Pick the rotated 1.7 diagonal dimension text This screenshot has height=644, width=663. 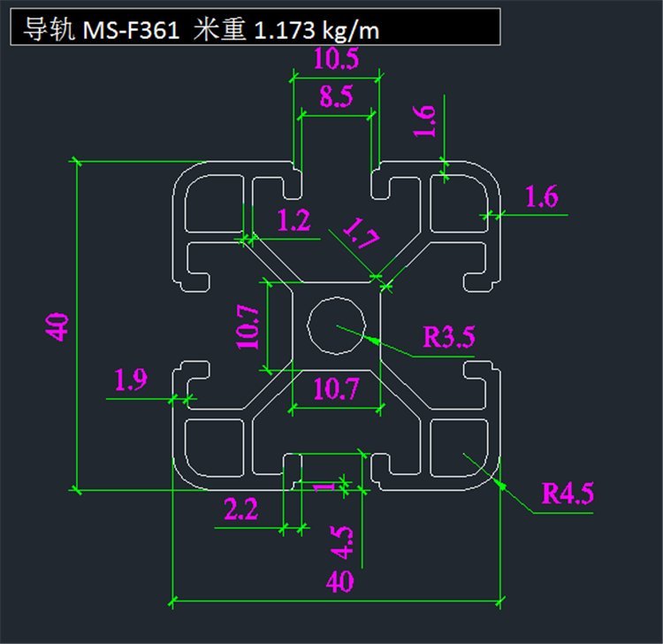click(360, 237)
